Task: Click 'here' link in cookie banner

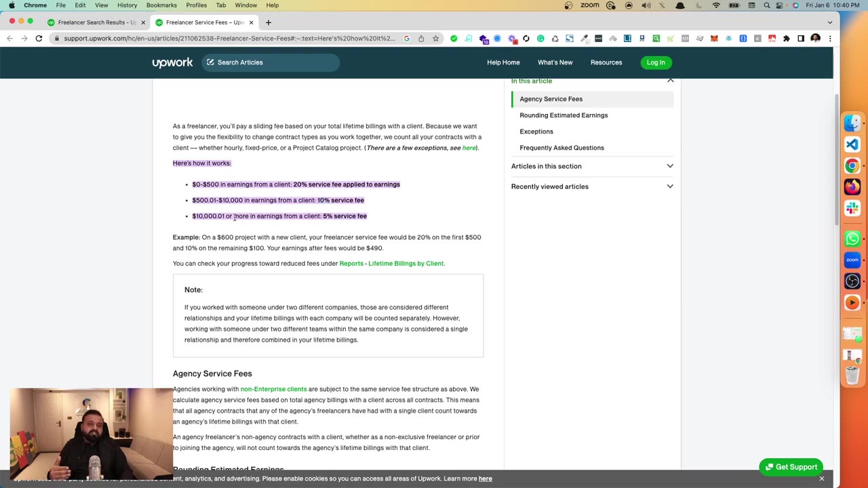Action: click(485, 479)
